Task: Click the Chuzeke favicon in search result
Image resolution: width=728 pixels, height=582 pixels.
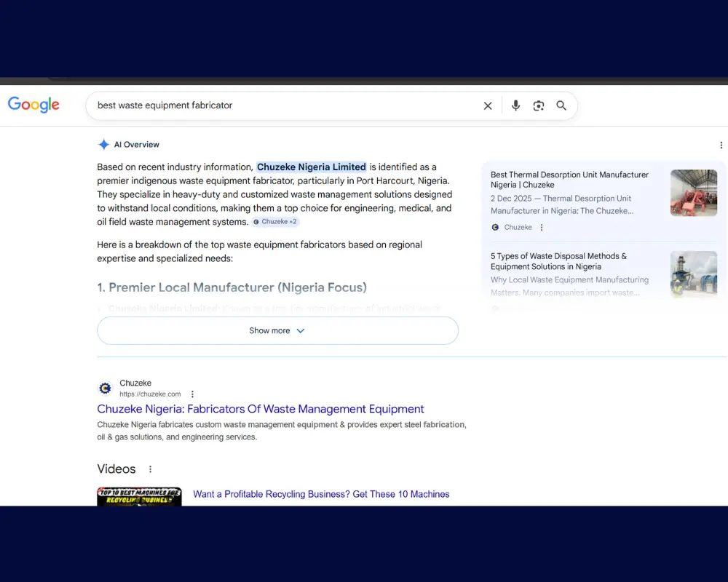Action: coord(106,388)
